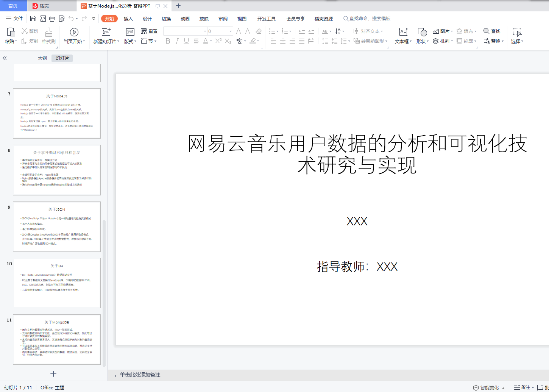Start slideshow from current slide play icon
The height and width of the screenshot is (392, 549).
coord(74,32)
